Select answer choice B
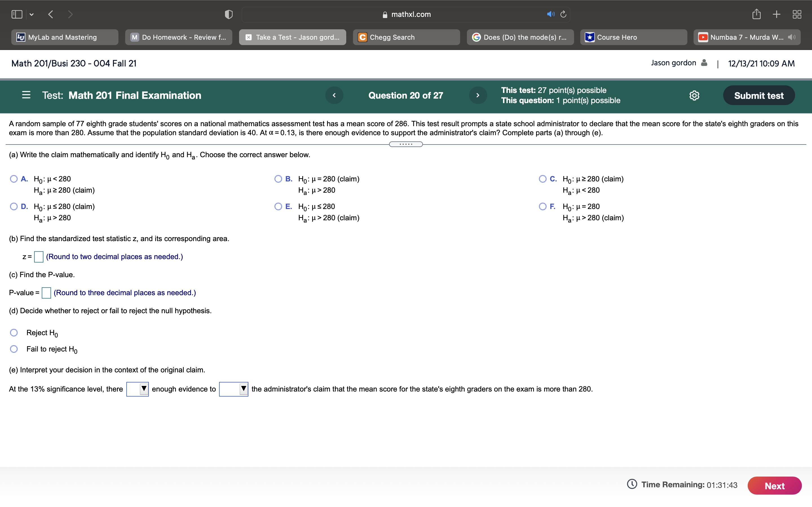The width and height of the screenshot is (812, 507). 278,179
